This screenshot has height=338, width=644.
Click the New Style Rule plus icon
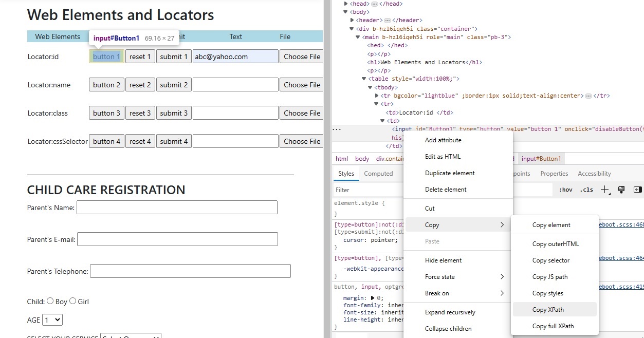[604, 190]
